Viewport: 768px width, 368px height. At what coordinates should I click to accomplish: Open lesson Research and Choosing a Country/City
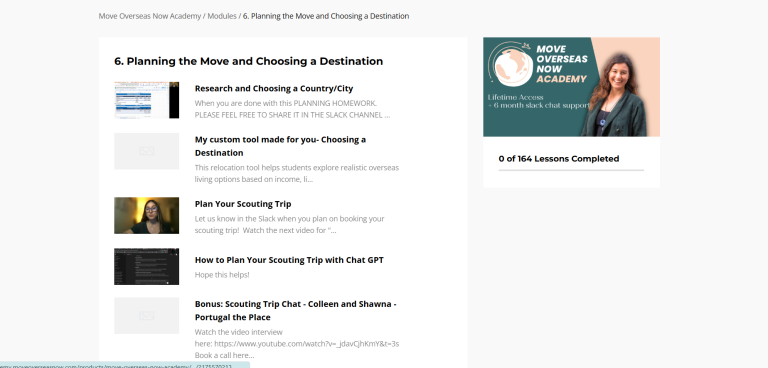(274, 88)
